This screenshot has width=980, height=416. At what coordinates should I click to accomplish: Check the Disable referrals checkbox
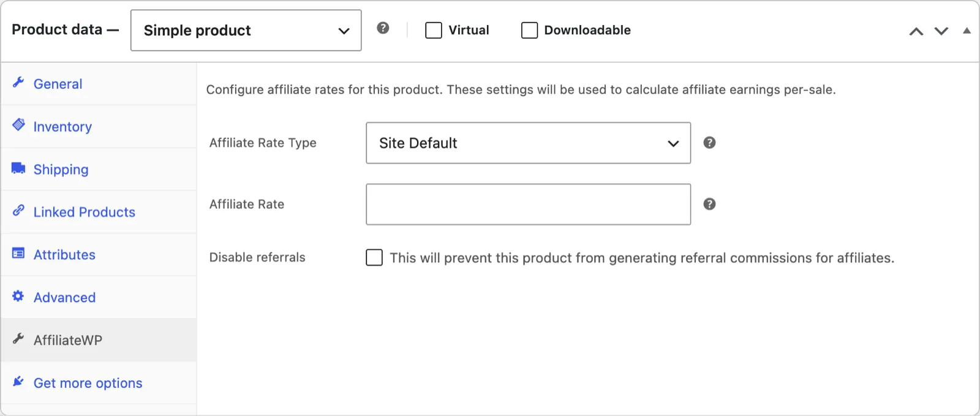click(x=374, y=257)
